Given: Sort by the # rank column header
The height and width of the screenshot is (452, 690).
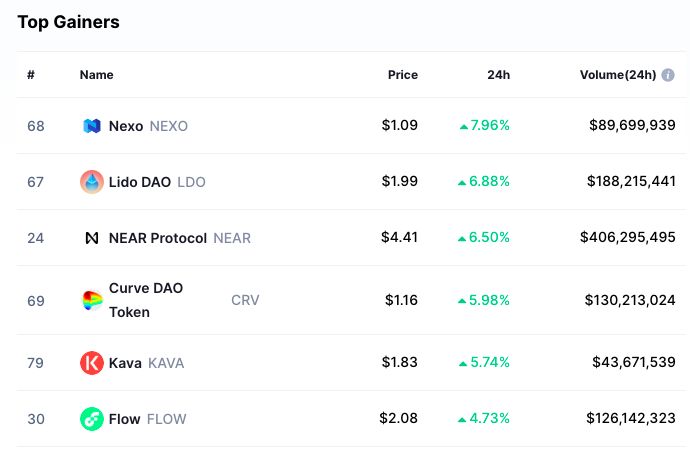Looking at the screenshot, I should (x=31, y=75).
